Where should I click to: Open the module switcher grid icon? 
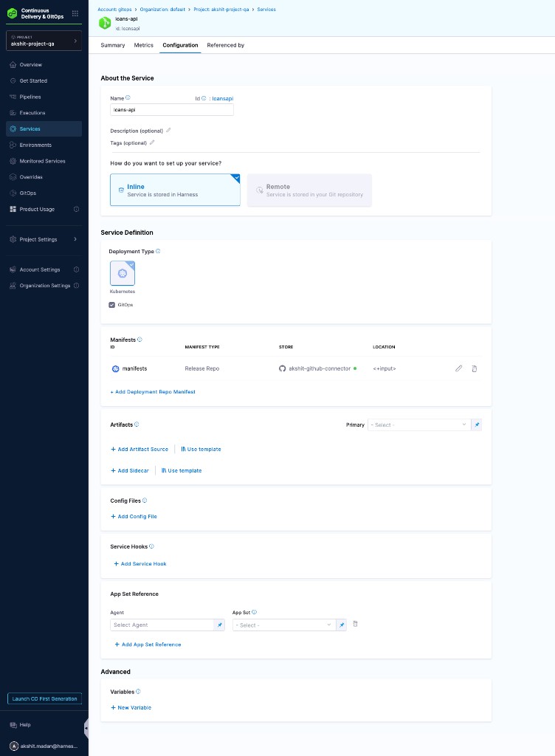coord(75,13)
